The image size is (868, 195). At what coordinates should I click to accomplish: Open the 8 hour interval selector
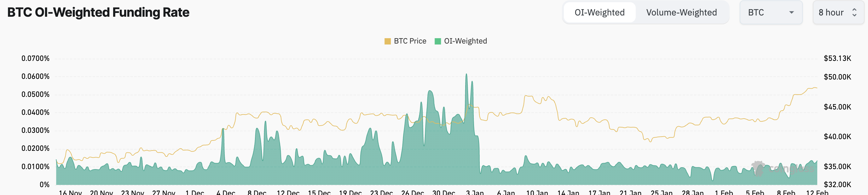click(x=837, y=13)
